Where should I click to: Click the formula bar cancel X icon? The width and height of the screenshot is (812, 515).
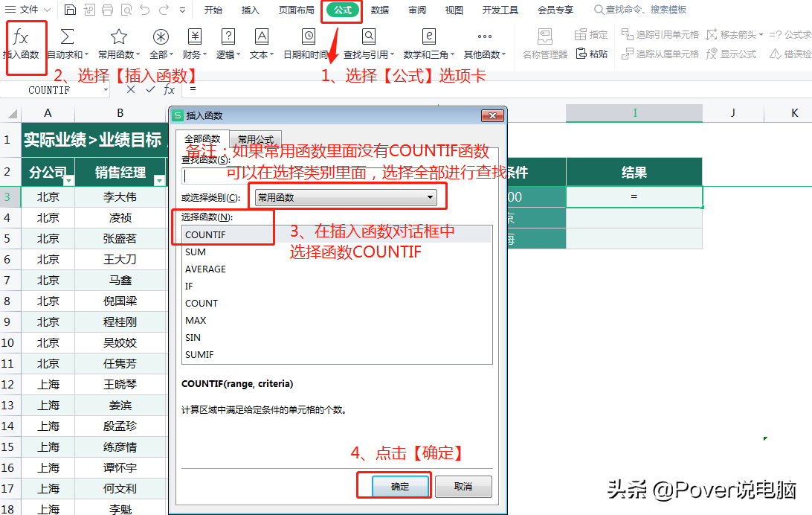[131, 89]
